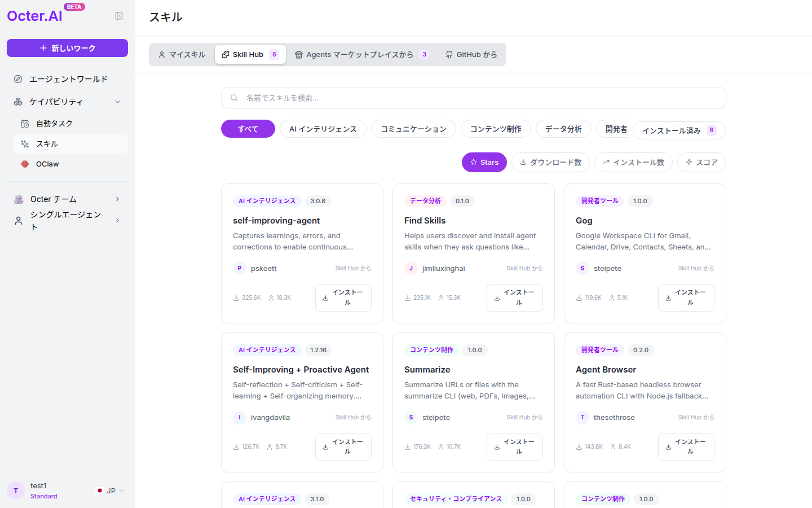Click the 新しいワーク button
812x508 pixels.
coord(67,48)
